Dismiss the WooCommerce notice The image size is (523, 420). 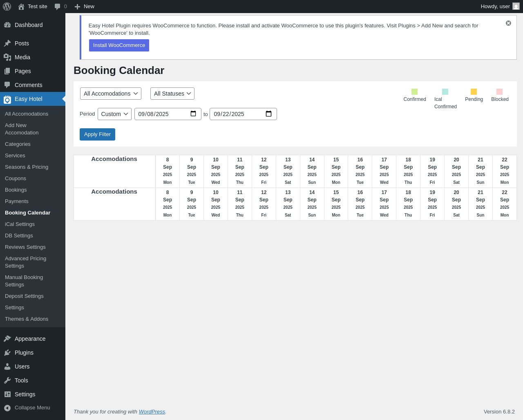coord(508,23)
